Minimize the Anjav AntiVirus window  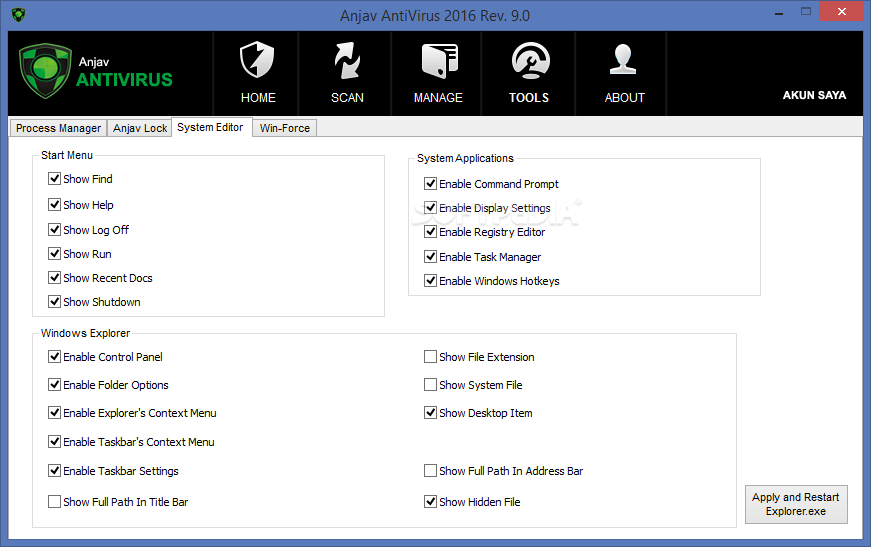point(779,13)
